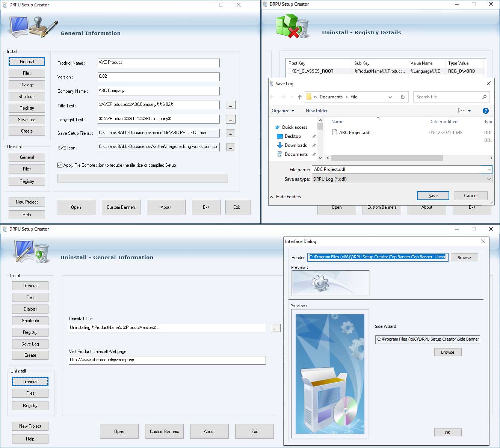Confirm Interface Dialog with OK

tap(447, 432)
